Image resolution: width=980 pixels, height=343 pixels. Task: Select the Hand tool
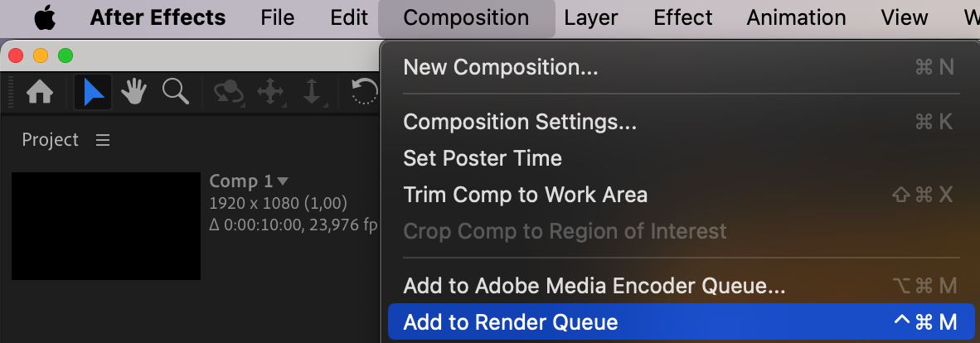tap(133, 93)
